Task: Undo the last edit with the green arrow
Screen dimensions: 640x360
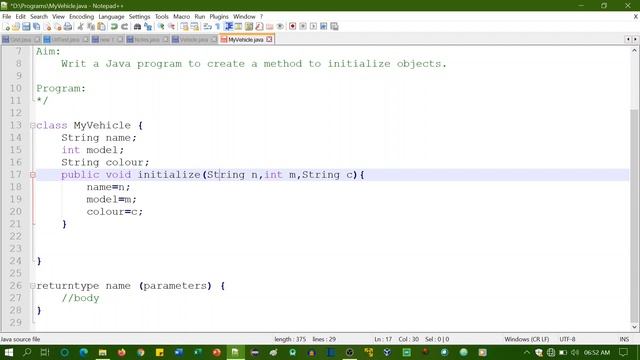Action: coord(114,27)
